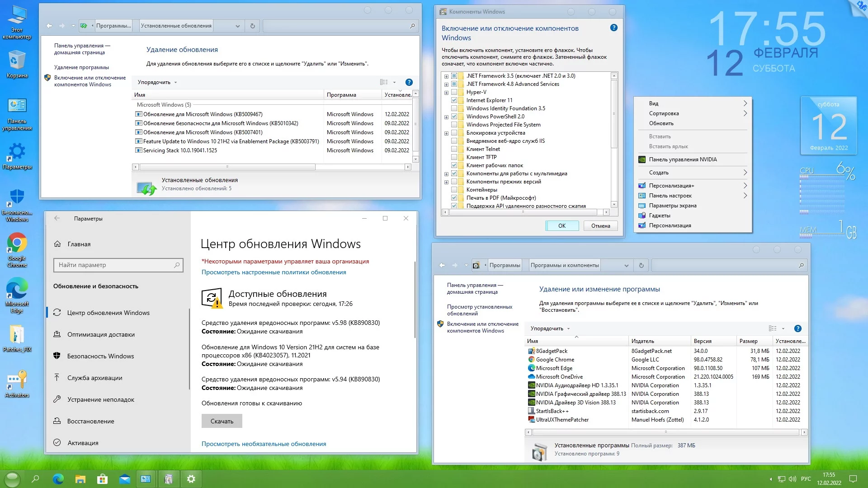Open Microsoft Edge from taskbar
The image size is (868, 488).
(58, 479)
